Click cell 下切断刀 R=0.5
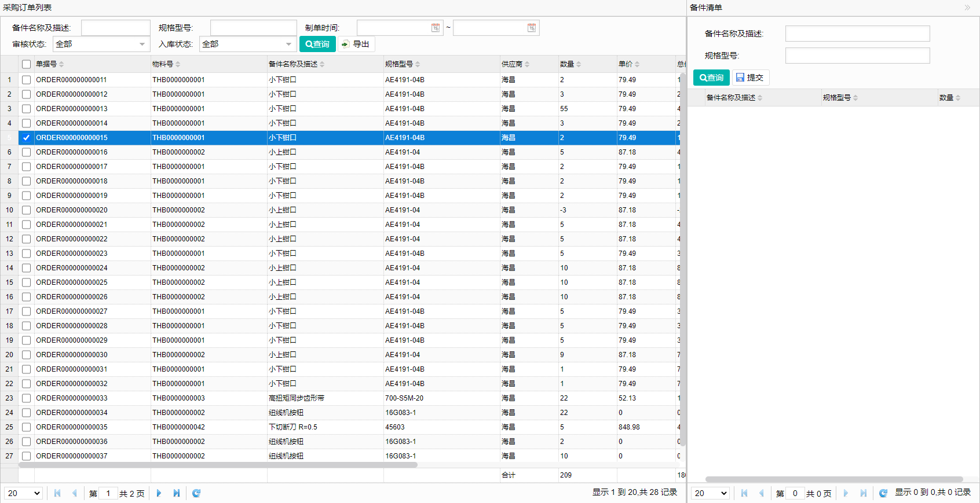Screen dimensions: 980x503 (293, 427)
